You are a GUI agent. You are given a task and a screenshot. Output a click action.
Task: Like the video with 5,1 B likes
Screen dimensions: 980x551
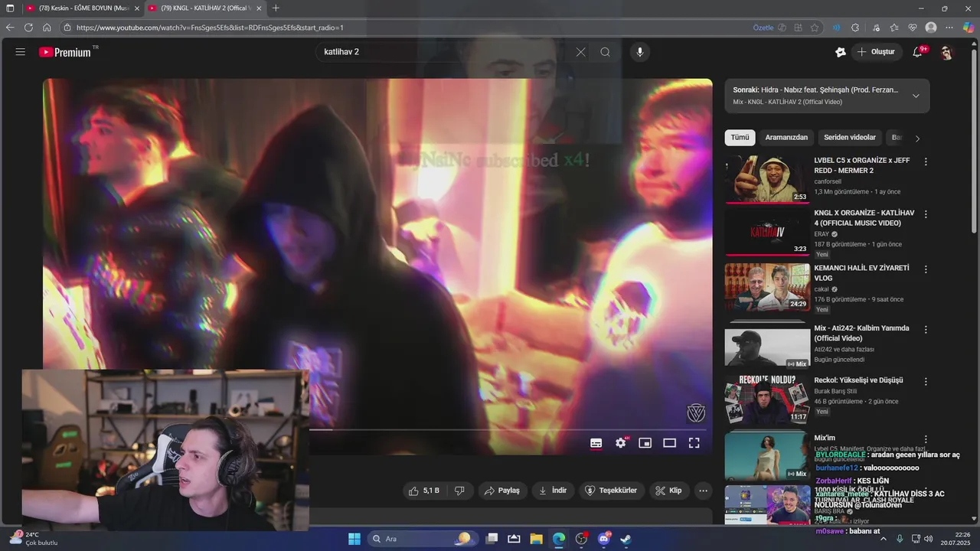(424, 491)
